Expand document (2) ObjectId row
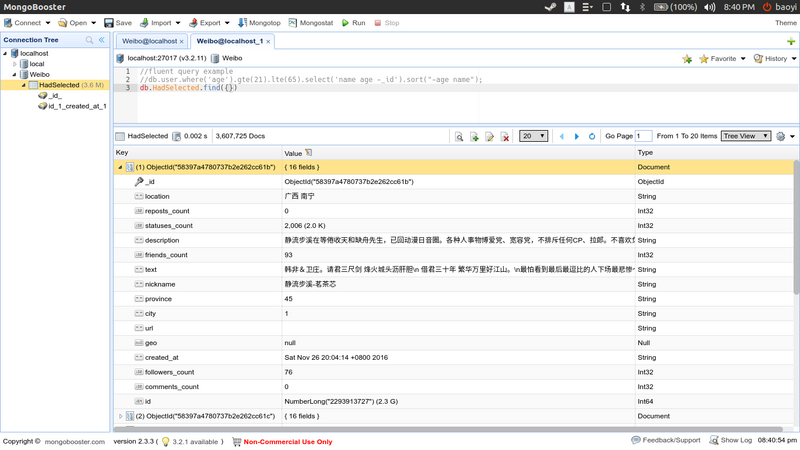Image resolution: width=800 pixels, height=450 pixels. tap(120, 416)
